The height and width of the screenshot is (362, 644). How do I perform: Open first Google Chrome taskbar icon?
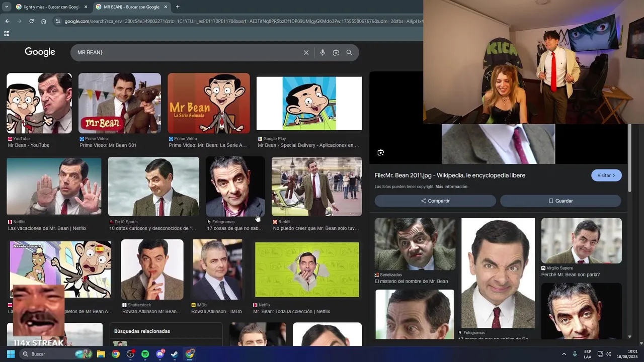(x=116, y=354)
